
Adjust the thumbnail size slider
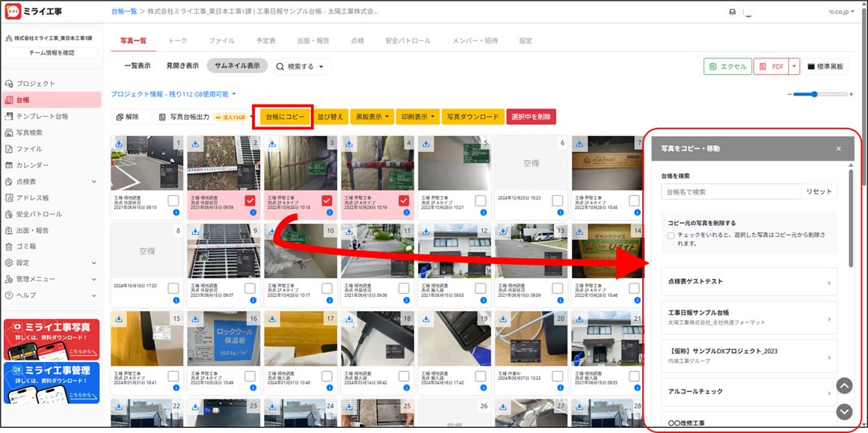click(x=814, y=94)
